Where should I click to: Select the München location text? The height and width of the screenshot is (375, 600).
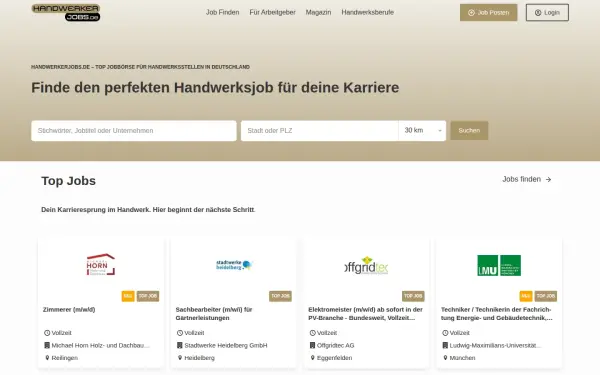(463, 358)
